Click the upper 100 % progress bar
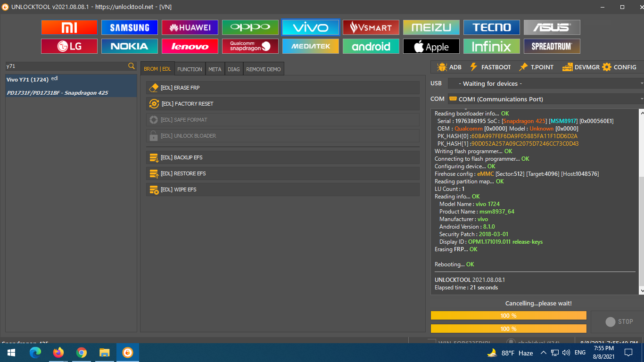The height and width of the screenshot is (362, 644). [x=509, y=315]
